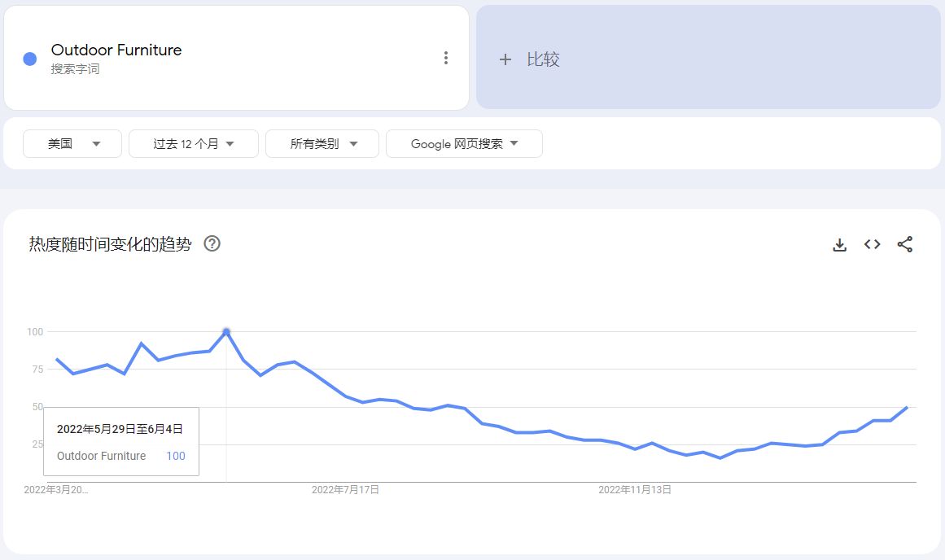The height and width of the screenshot is (560, 945).
Task: Click the highlighted peak point on the trend line
Action: pyautogui.click(x=225, y=331)
